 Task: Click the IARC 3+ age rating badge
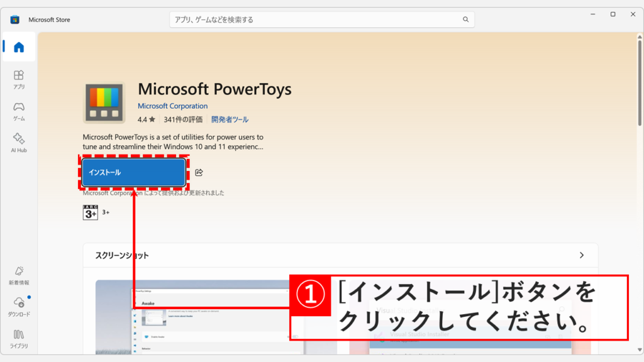pyautogui.click(x=90, y=212)
